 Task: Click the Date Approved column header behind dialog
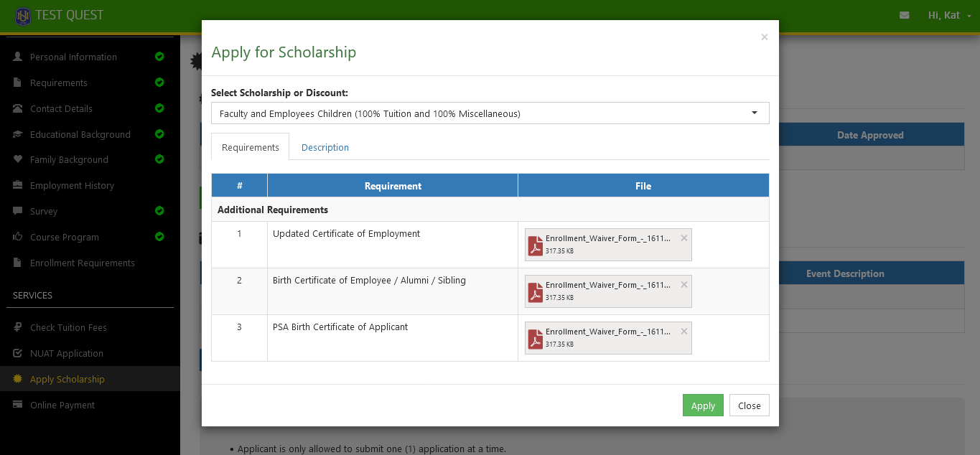click(x=871, y=135)
